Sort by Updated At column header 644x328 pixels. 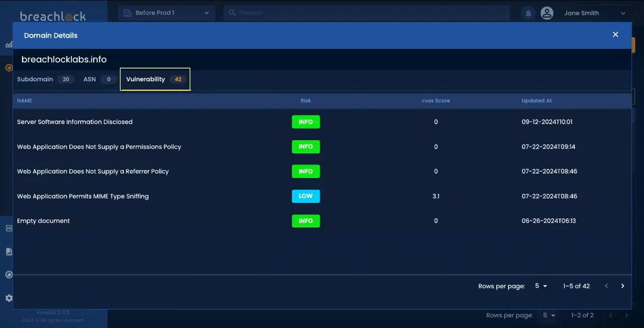[x=537, y=101]
